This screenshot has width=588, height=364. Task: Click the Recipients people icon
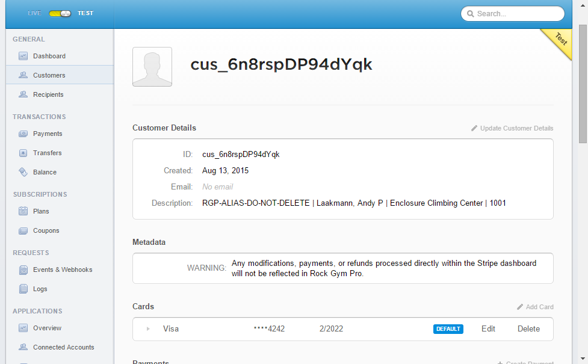(23, 94)
